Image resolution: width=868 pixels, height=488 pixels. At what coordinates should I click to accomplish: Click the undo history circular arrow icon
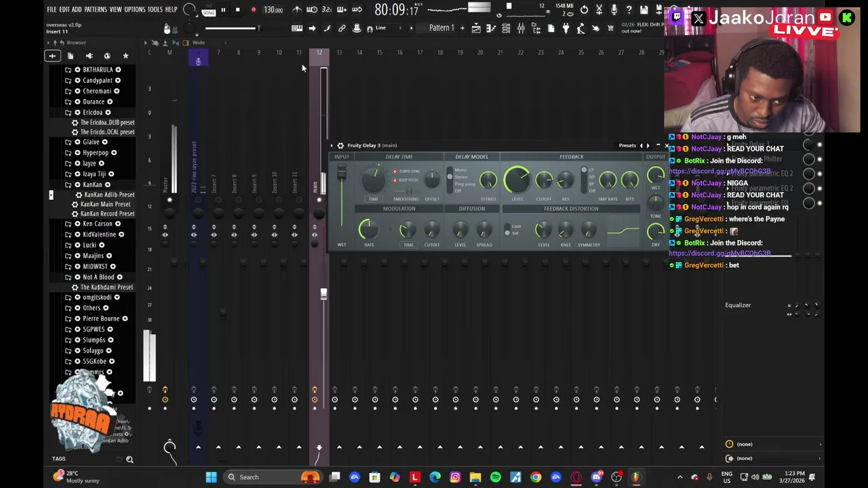click(x=584, y=9)
